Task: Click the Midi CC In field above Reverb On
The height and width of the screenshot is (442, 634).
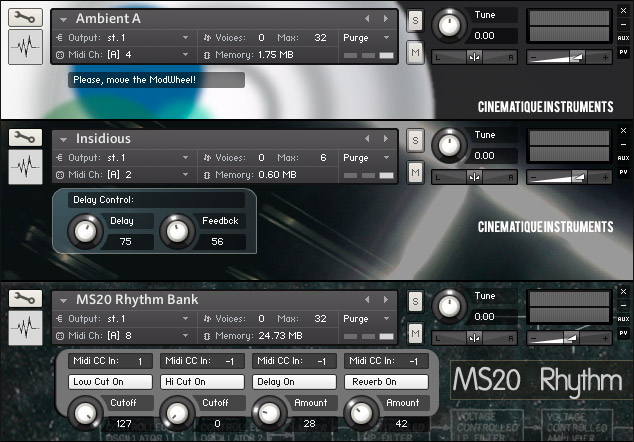Action: (x=386, y=361)
